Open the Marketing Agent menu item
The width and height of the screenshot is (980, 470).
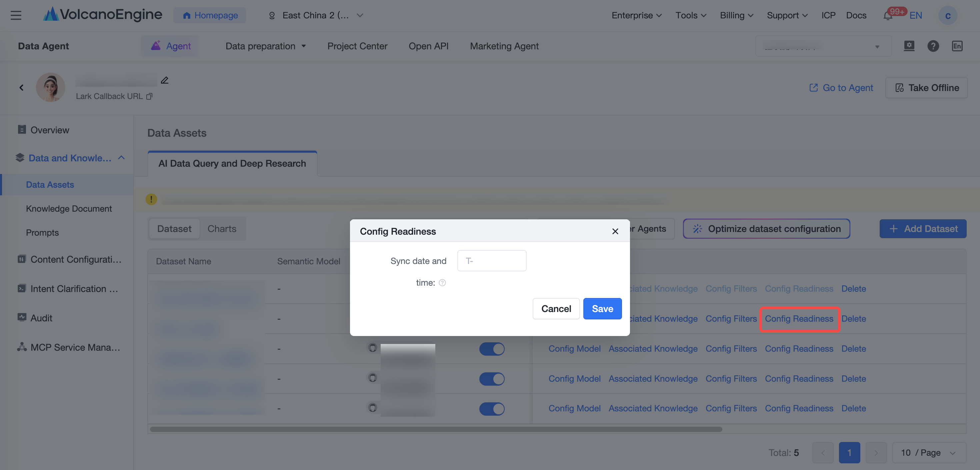tap(504, 46)
